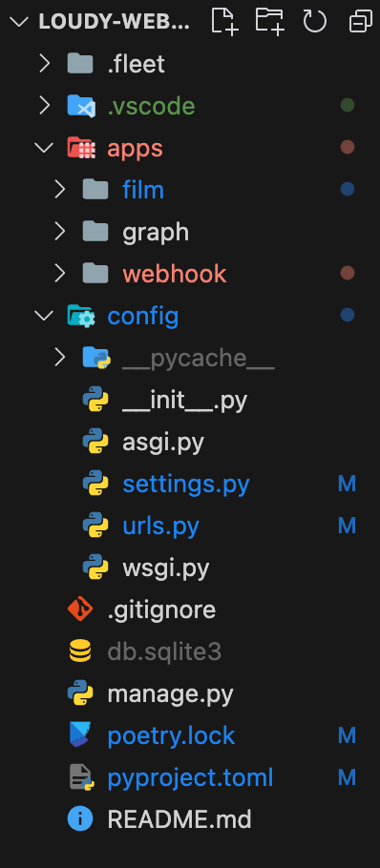Collapse the LOUDY-WEB root folder chevron
The image size is (380, 868).
tap(20, 22)
